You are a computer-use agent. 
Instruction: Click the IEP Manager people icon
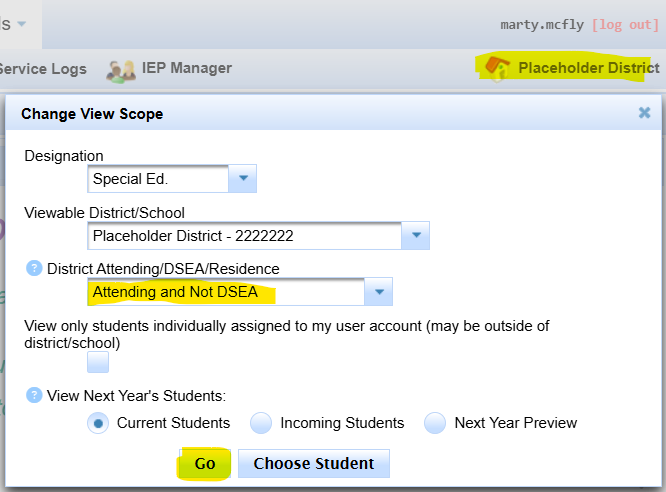click(121, 70)
